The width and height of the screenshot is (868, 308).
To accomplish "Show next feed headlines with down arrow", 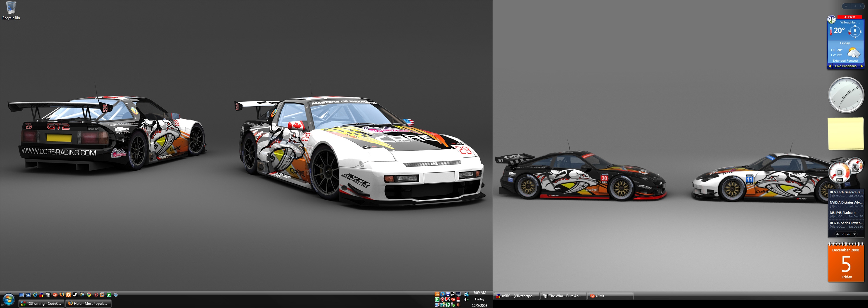I will [854, 234].
